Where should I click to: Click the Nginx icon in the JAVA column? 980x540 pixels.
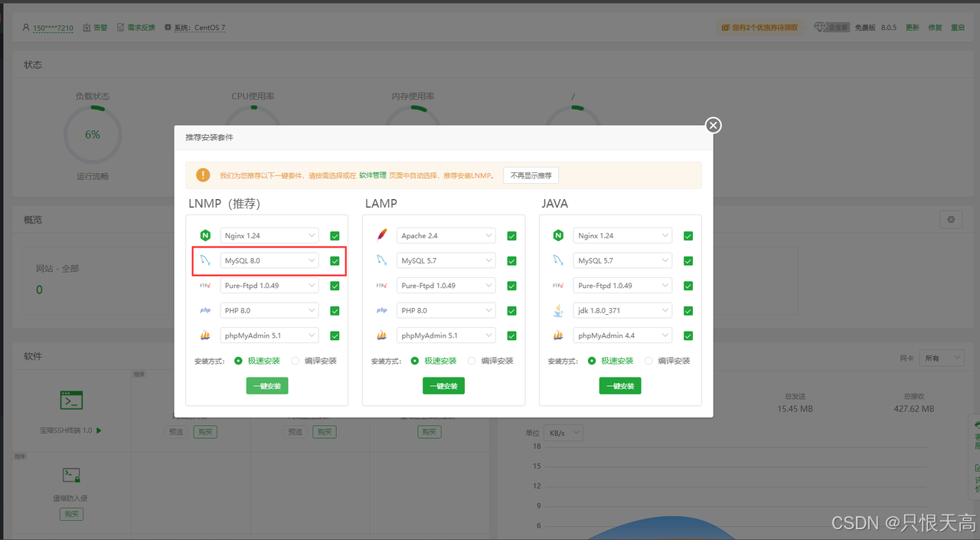coord(559,235)
